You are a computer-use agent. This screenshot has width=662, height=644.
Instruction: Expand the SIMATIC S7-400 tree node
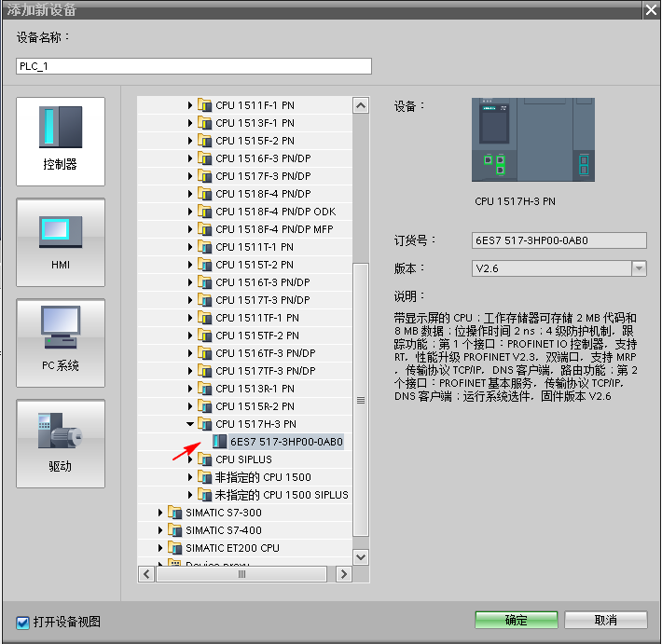point(160,530)
